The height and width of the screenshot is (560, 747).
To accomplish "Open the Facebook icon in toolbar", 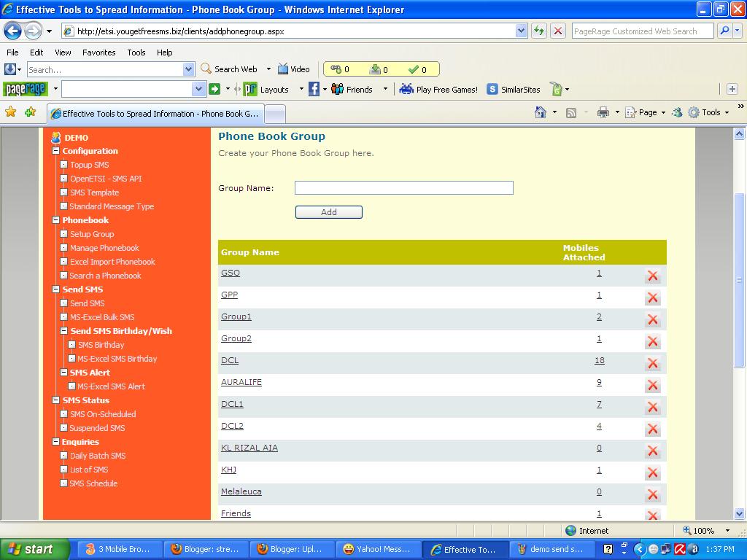I will pos(314,89).
